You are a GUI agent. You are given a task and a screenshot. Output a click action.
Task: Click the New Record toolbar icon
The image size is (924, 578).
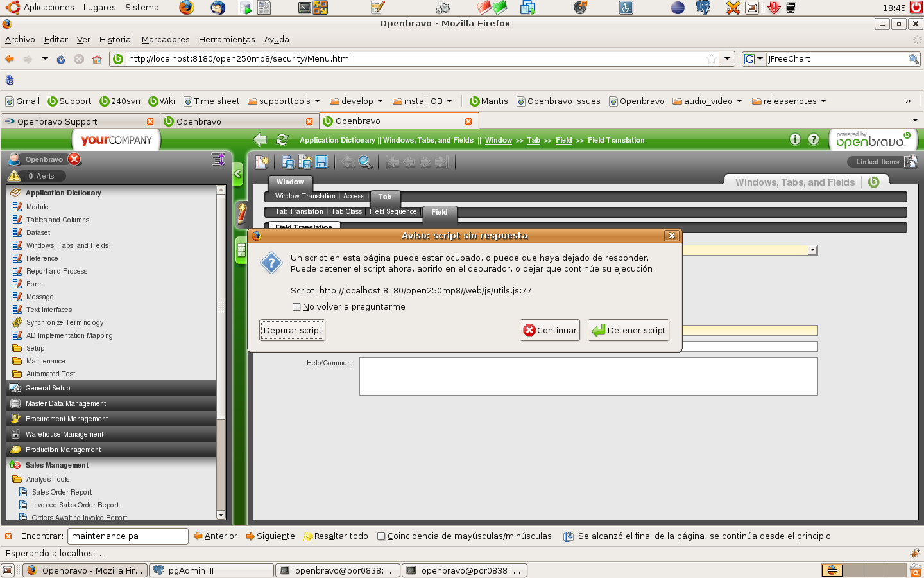pyautogui.click(x=262, y=162)
